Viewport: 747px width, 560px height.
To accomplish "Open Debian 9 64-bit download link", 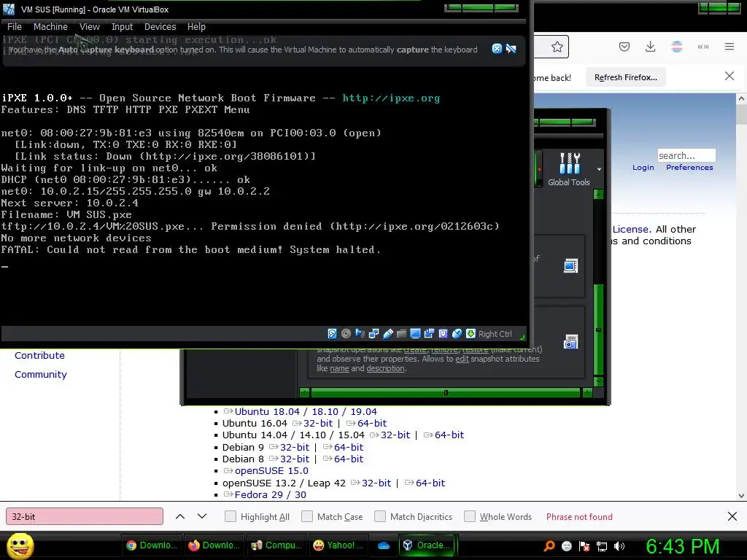I will pos(348,447).
